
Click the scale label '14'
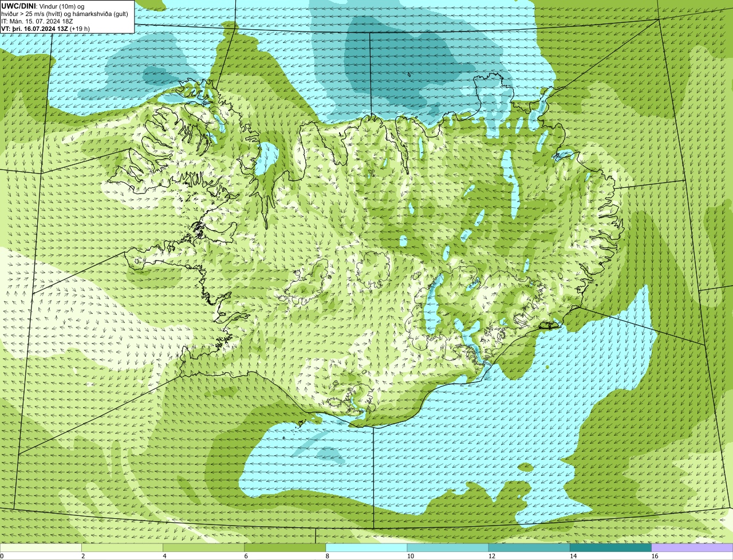[x=573, y=556]
